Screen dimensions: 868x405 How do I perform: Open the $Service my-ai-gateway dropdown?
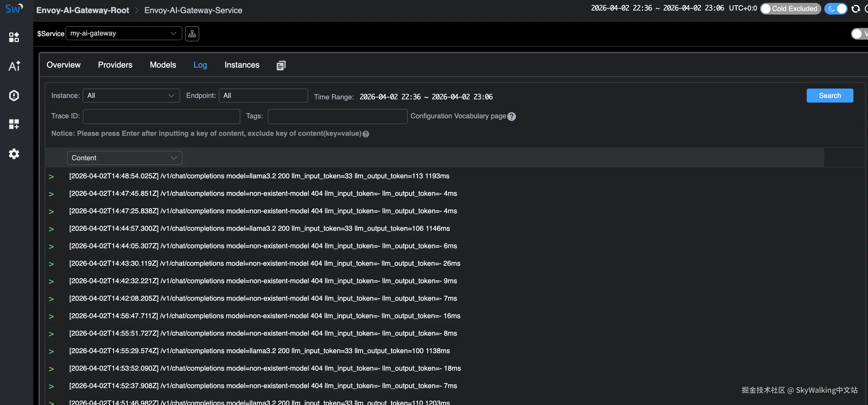click(124, 33)
